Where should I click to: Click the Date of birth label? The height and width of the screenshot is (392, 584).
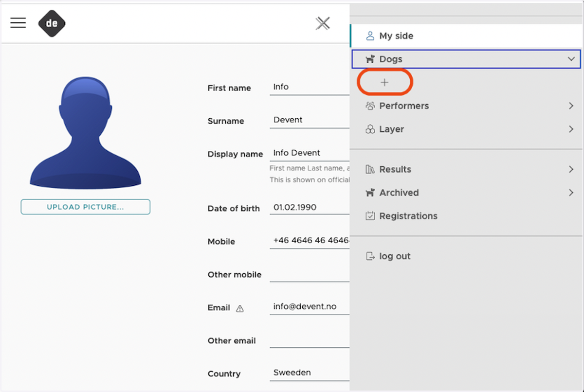tap(234, 209)
